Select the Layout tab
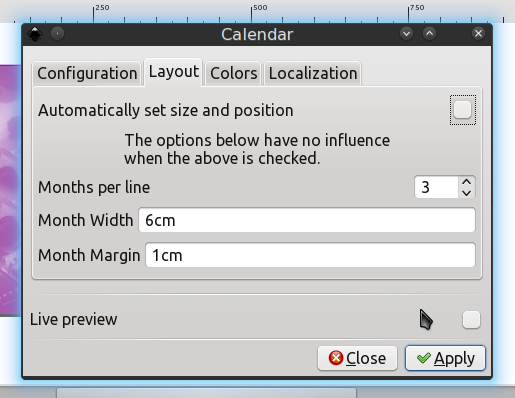This screenshot has width=515, height=398. coord(173,72)
